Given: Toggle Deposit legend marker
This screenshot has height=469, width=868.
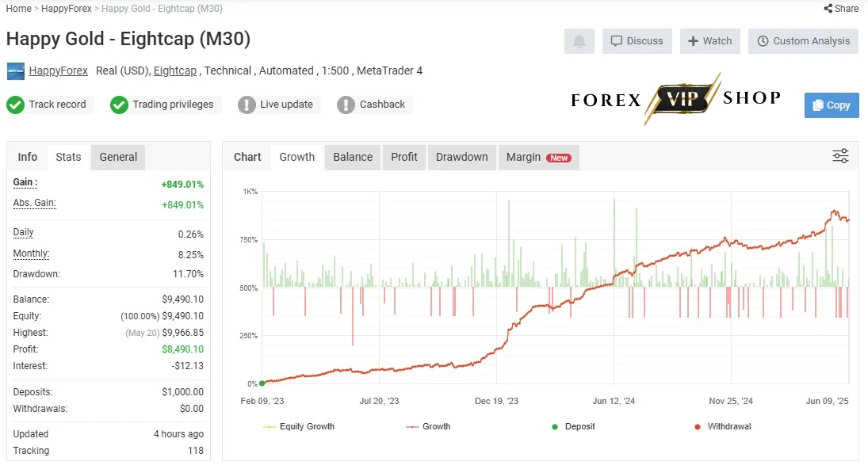Looking at the screenshot, I should point(573,426).
